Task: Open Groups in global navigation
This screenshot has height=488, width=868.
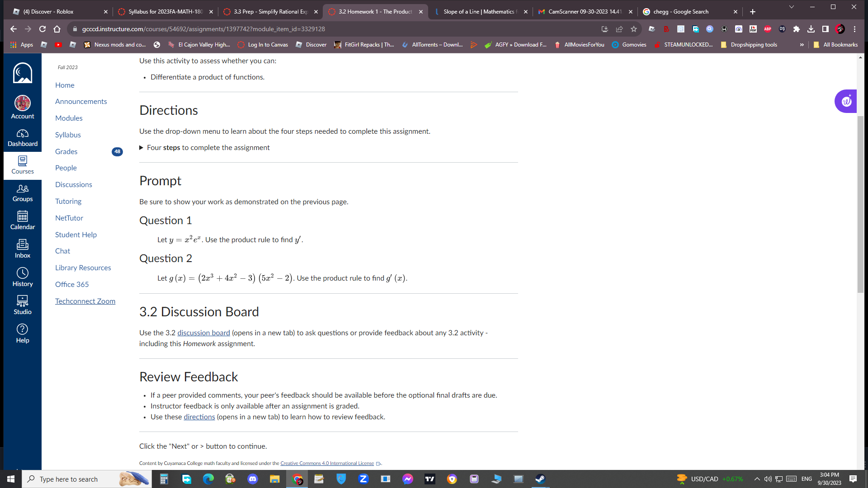Action: click(x=23, y=193)
